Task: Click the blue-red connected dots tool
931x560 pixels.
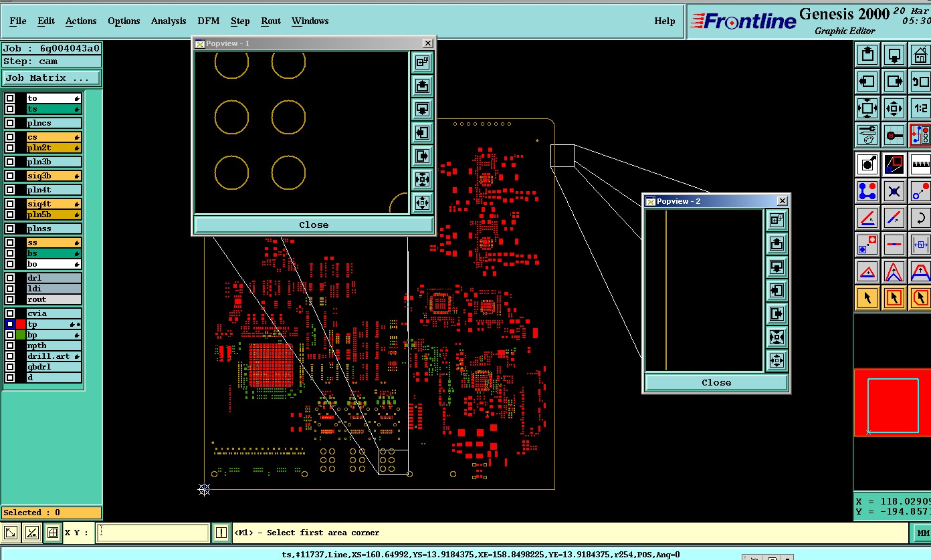Action: pyautogui.click(x=867, y=190)
